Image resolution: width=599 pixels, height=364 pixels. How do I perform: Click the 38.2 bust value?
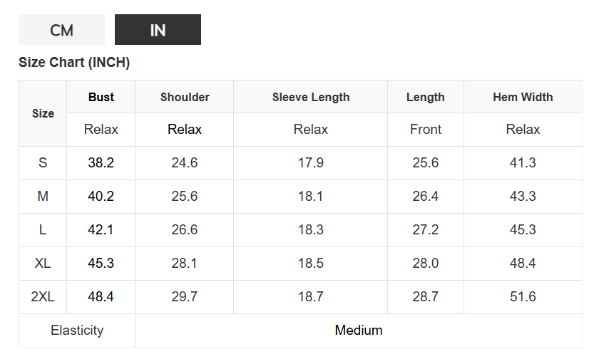(x=101, y=163)
